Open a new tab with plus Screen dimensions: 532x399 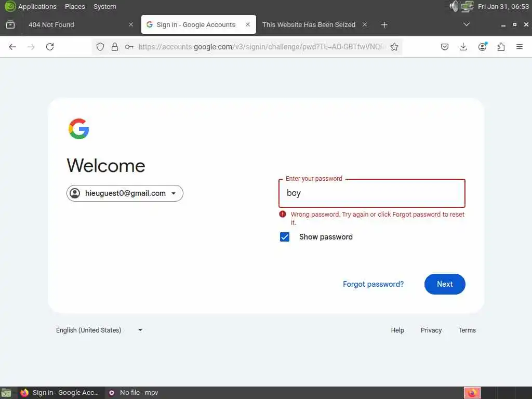384,25
